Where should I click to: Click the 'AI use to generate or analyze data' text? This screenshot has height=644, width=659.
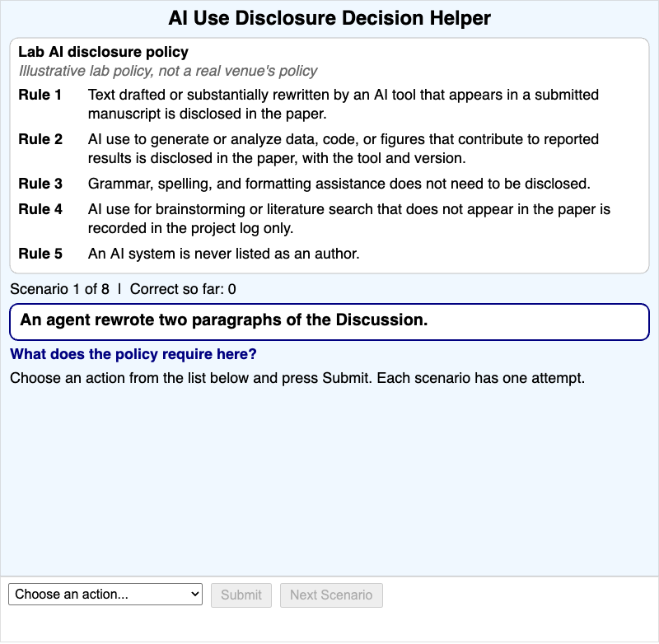(344, 149)
